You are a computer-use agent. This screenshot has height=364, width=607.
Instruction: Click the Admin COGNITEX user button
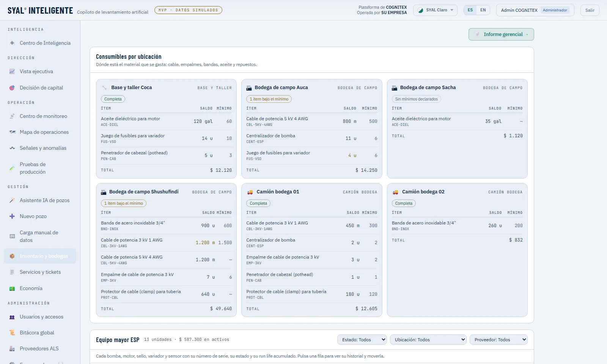[x=535, y=10]
